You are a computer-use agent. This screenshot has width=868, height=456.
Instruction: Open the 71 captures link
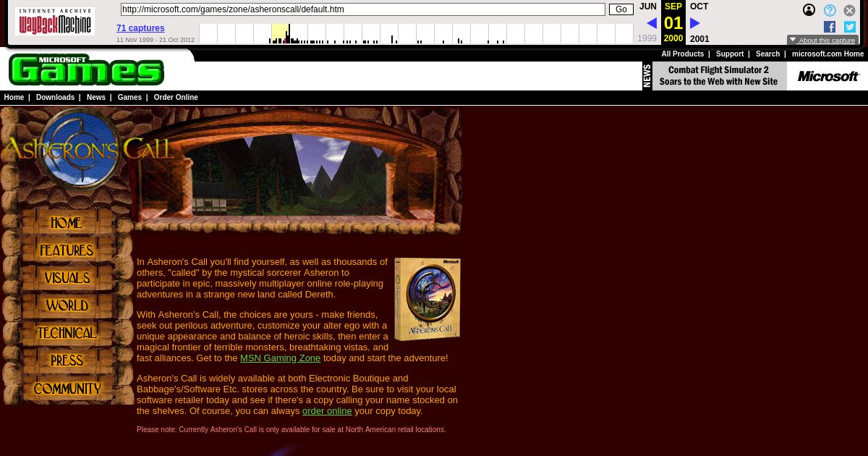pyautogui.click(x=140, y=28)
